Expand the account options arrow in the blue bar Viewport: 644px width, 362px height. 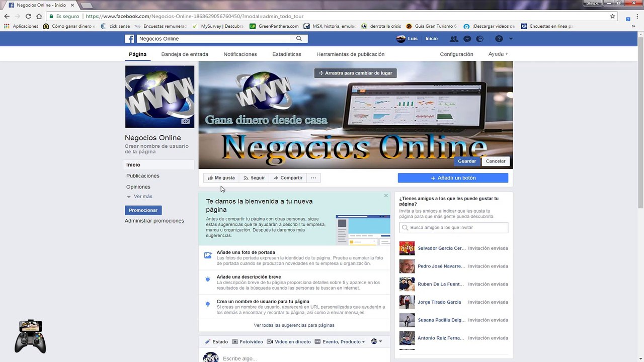tap(511, 39)
